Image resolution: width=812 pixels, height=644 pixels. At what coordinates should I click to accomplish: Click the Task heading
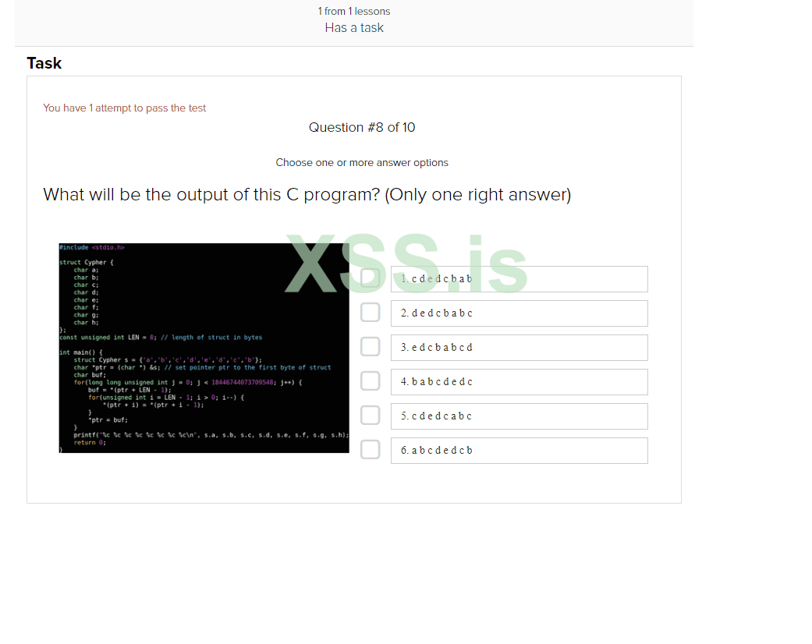pos(44,63)
